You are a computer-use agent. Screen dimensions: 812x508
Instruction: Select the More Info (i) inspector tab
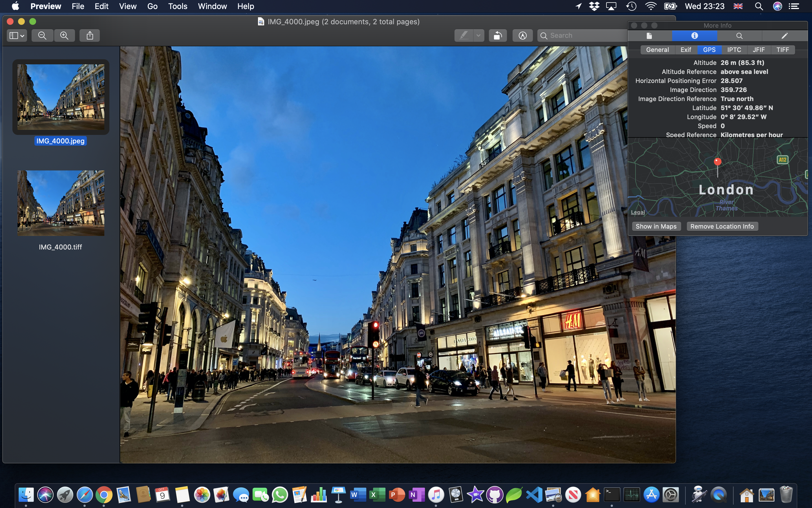(x=694, y=36)
